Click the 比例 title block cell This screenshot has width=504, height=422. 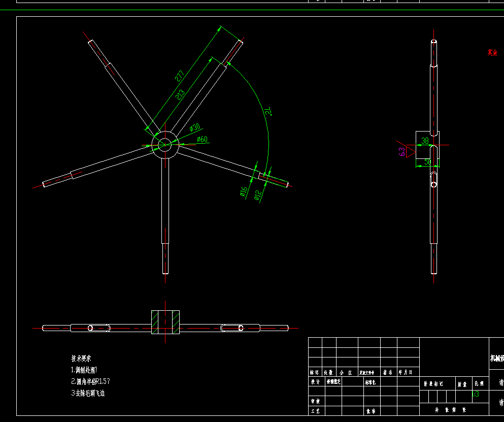(x=481, y=383)
